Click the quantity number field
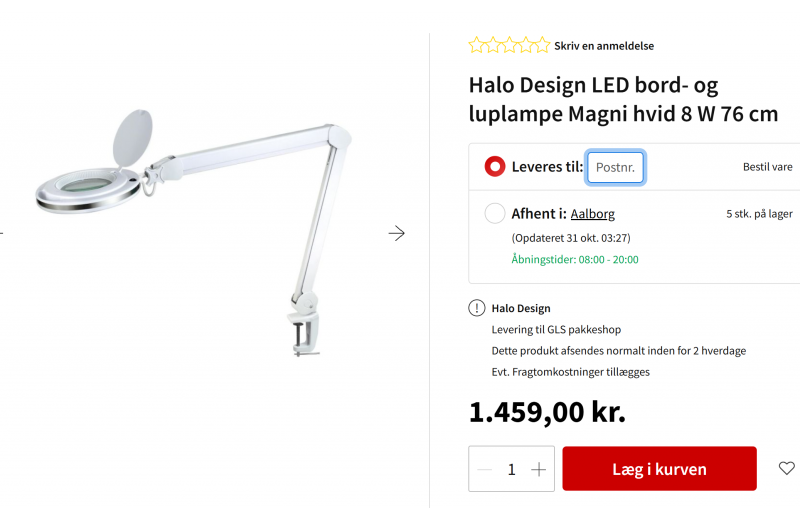 click(x=511, y=469)
